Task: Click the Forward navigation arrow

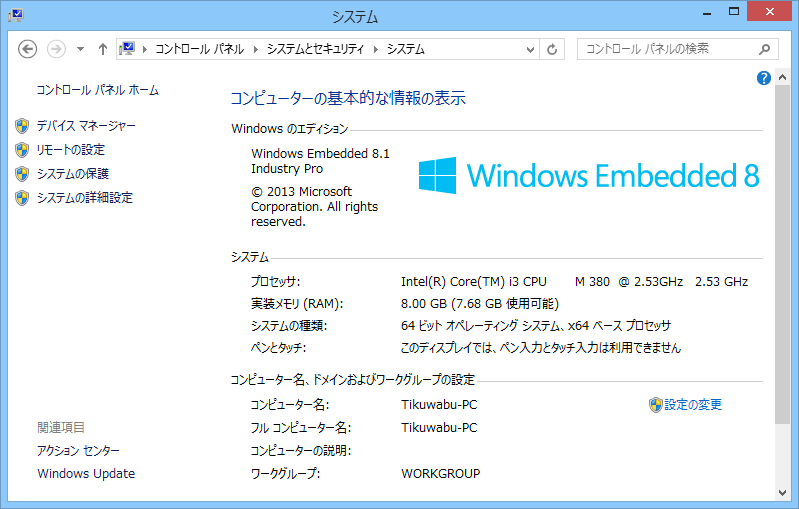Action: [56, 49]
